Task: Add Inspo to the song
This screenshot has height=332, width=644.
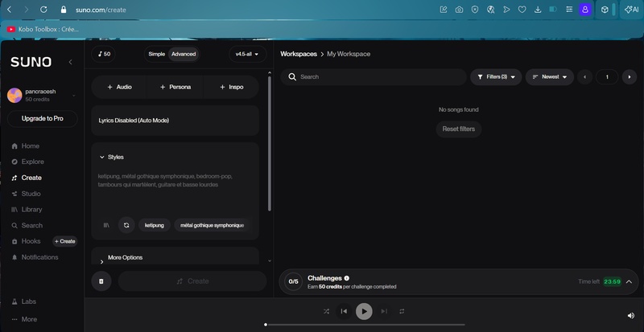Action: coord(231,87)
